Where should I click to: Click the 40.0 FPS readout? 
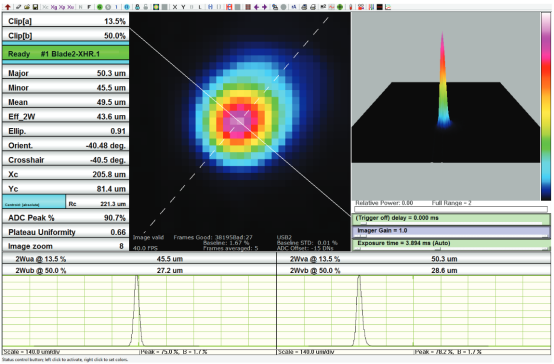[x=146, y=248]
